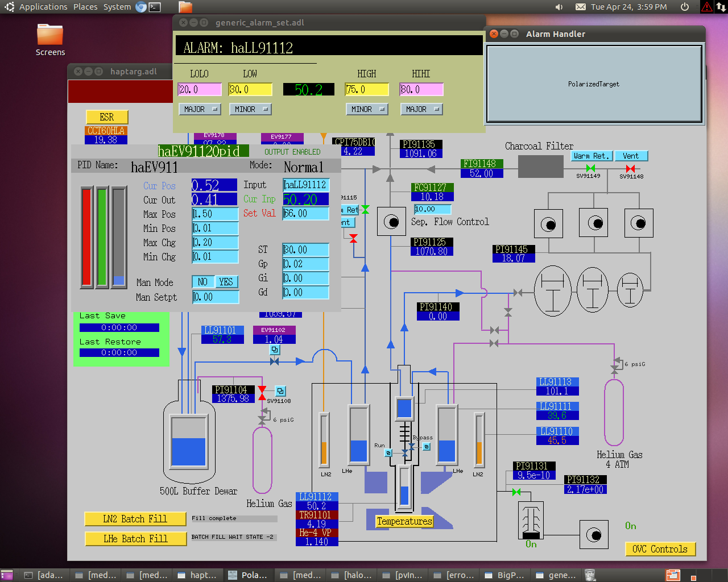Open the trash icon in bottom panel
The width and height of the screenshot is (728, 582).
[590, 575]
